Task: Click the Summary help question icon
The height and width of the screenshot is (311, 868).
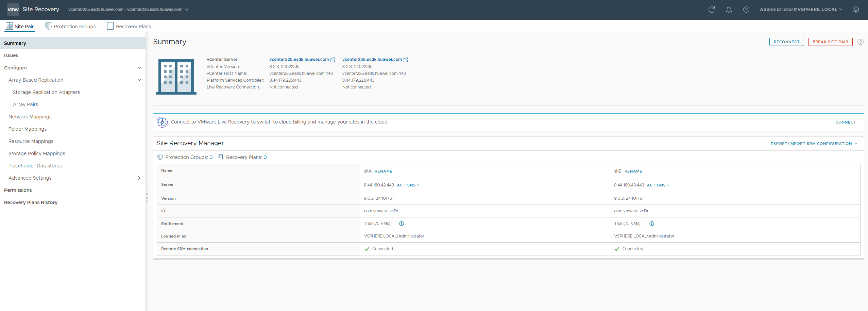Action: tap(861, 42)
